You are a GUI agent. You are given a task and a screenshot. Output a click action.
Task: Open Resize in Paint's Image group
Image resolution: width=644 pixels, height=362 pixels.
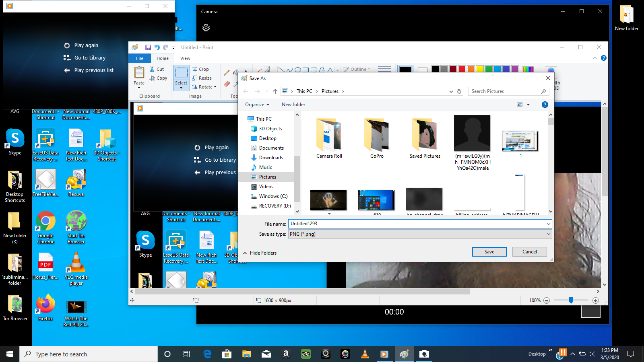(202, 78)
